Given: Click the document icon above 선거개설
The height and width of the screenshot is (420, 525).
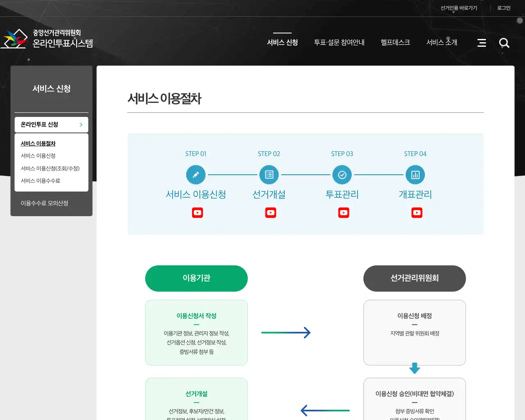Looking at the screenshot, I should [269, 174].
